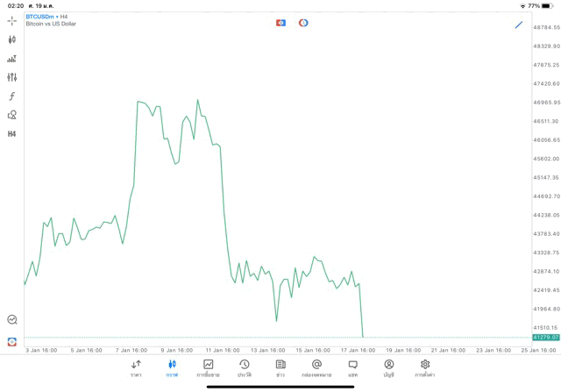Go to the History (ประวัติ) tab
Image resolution: width=561 pixels, height=392 pixels.
[245, 368]
